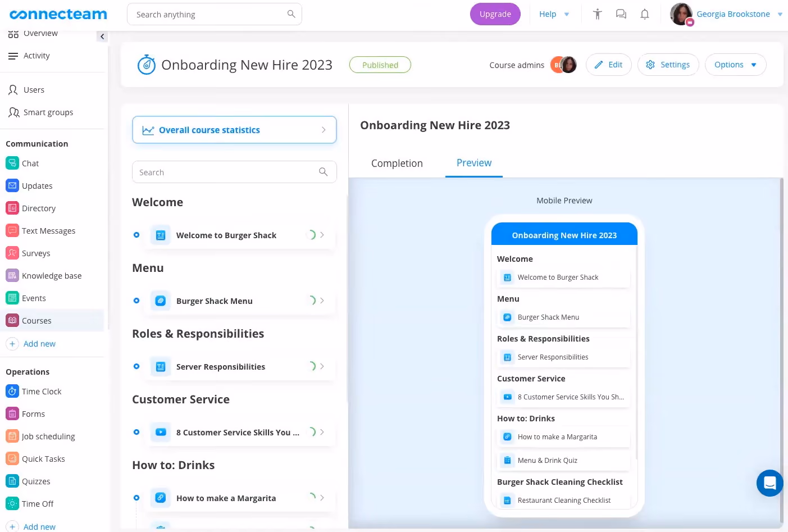Click the course sections Search field
Viewport: 788px width, 532px height.
click(x=234, y=172)
